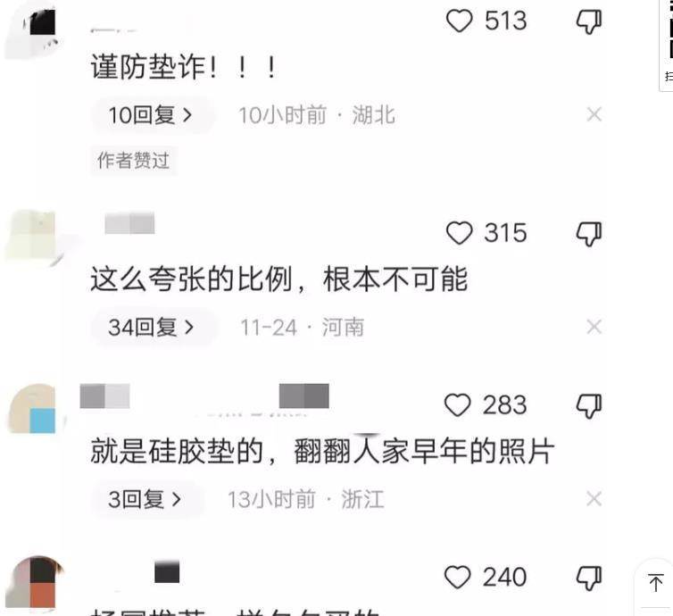Open avatar of the 240-likes commenter
The width and height of the screenshot is (673, 616).
click(x=34, y=582)
